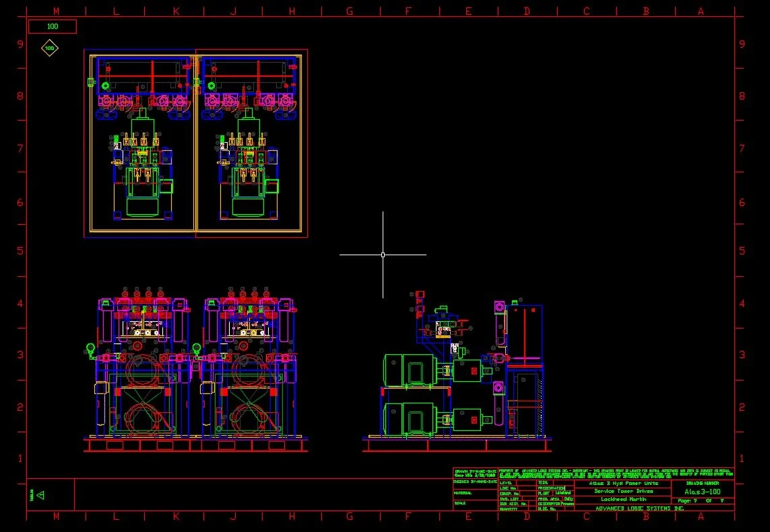Image resolution: width=770 pixels, height=532 pixels.
Task: Click the PRESENTATION field label
Action: 552,488
